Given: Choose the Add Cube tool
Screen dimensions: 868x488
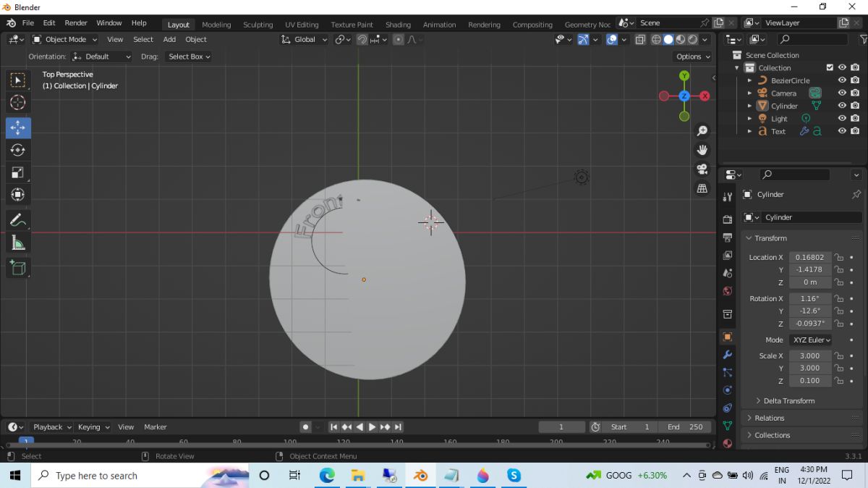Looking at the screenshot, I should [x=18, y=268].
